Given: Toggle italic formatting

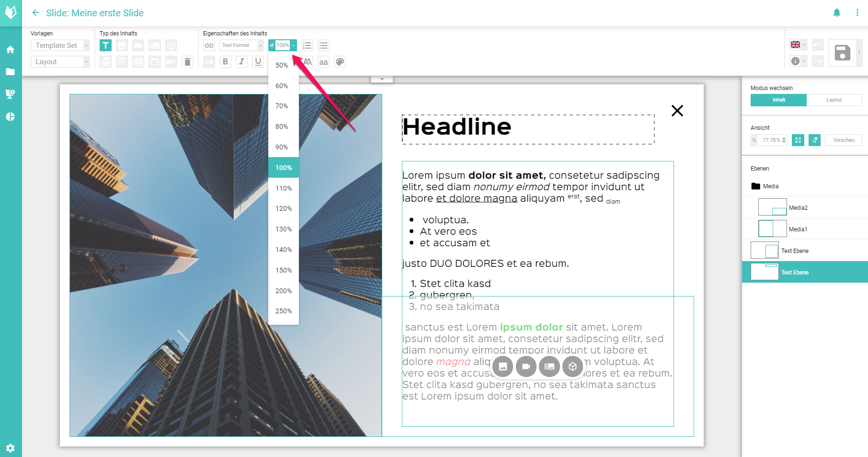Looking at the screenshot, I should [241, 62].
